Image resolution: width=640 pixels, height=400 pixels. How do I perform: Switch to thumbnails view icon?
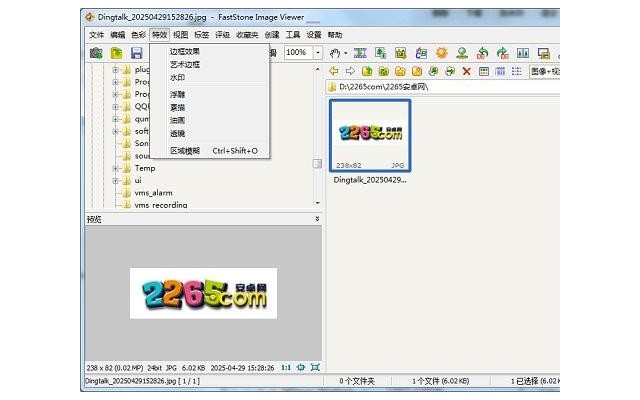484,71
